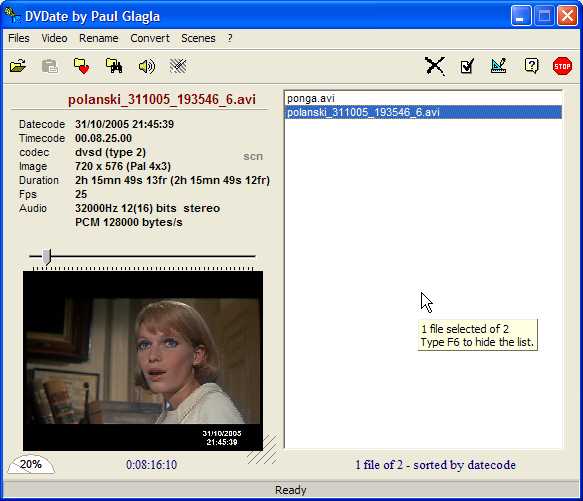Viewport: 583px width, 501px height.
Task: Click the red STOP button
Action: click(x=562, y=66)
